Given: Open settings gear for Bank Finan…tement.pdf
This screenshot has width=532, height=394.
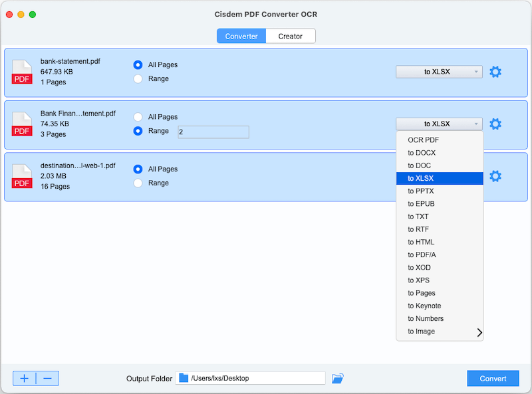Looking at the screenshot, I should (495, 124).
